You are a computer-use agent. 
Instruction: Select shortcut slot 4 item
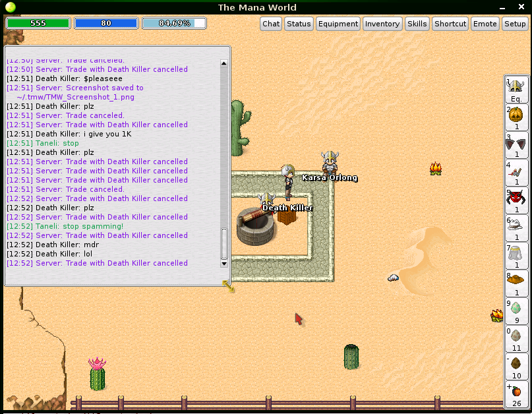coord(516,173)
